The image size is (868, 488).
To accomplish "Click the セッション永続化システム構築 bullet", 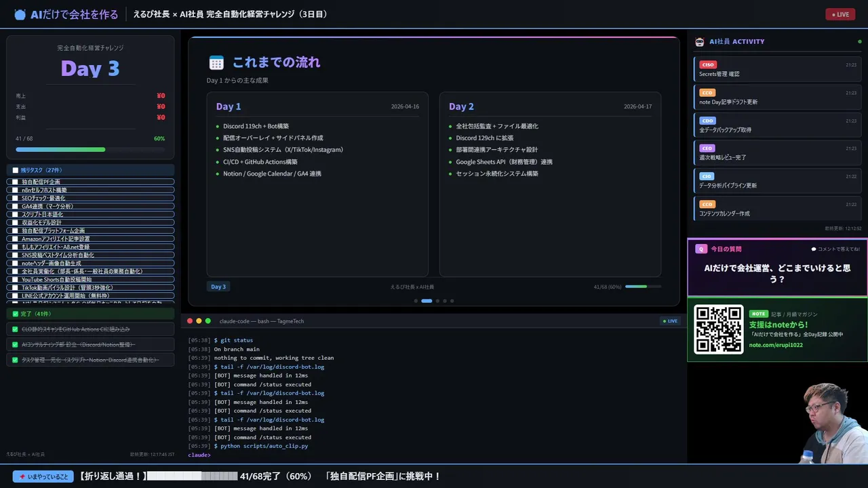I will pos(497,174).
